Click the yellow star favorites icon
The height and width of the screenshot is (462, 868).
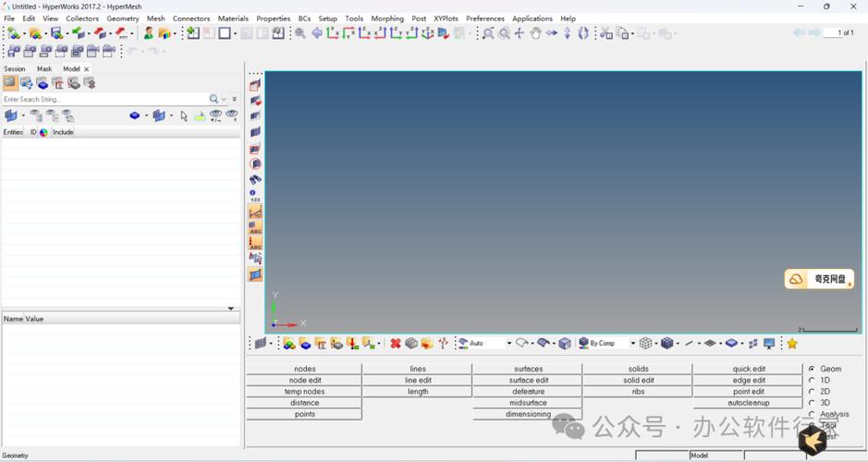[x=792, y=344]
